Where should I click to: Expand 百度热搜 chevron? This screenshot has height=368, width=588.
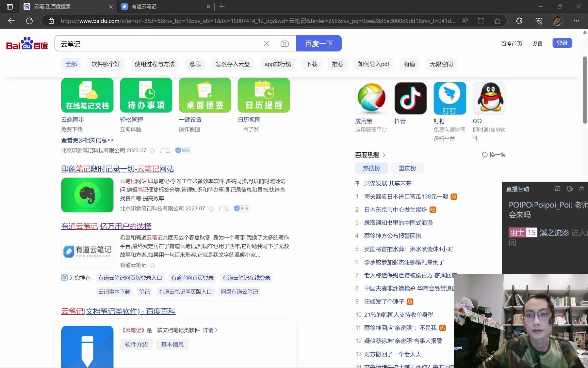tap(384, 155)
